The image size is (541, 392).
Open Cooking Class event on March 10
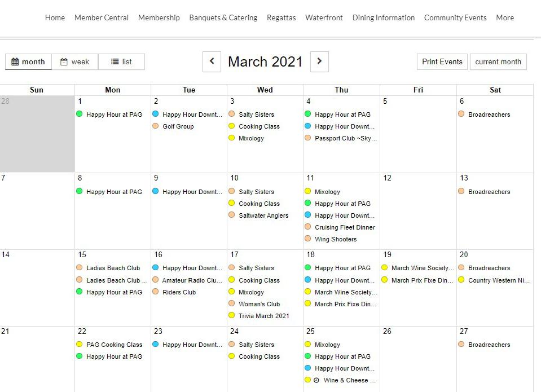[259, 204]
